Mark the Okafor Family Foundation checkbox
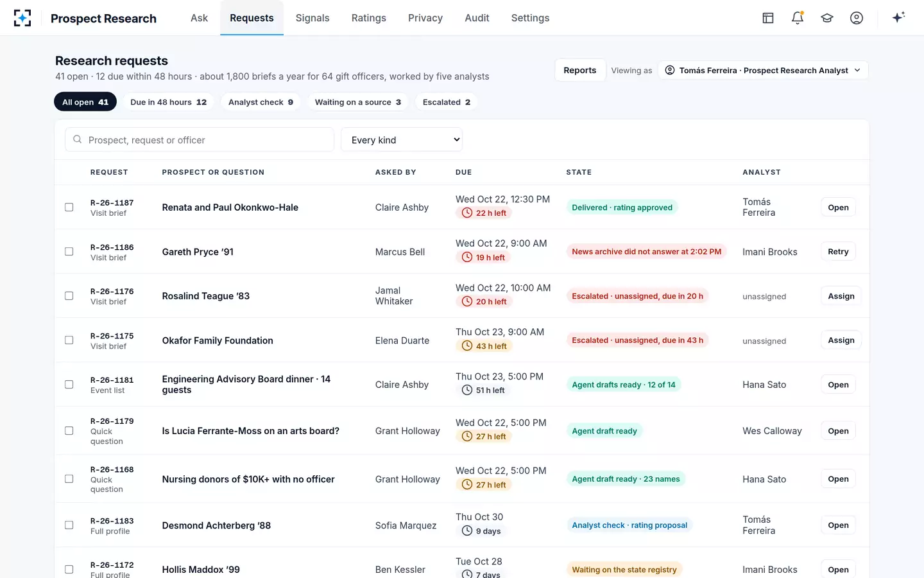The width and height of the screenshot is (924, 578). pos(69,340)
